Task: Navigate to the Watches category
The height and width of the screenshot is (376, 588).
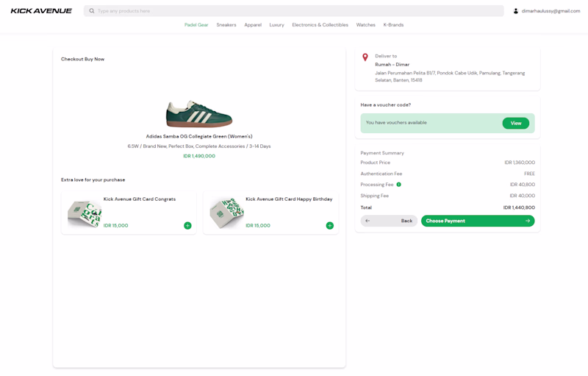Action: pos(366,25)
